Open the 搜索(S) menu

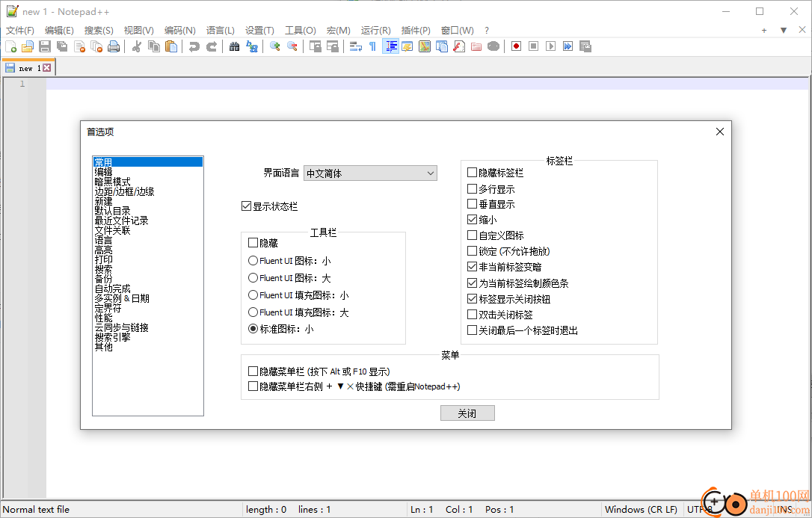click(x=99, y=31)
